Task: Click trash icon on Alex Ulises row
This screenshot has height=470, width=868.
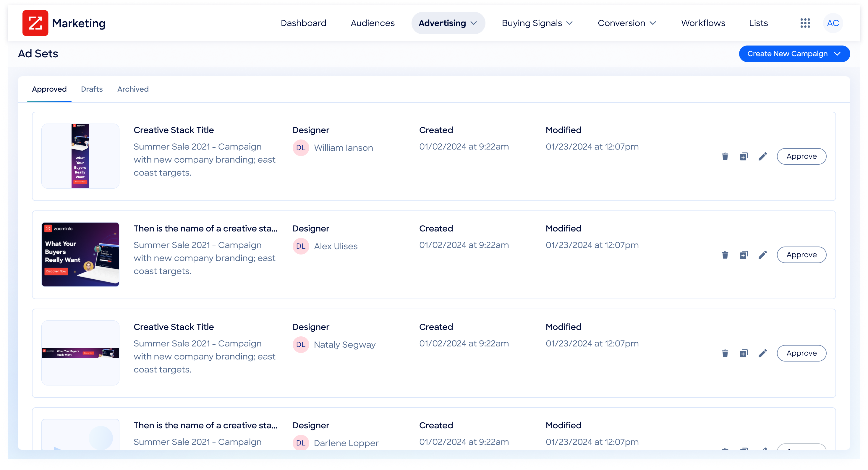Action: pyautogui.click(x=725, y=255)
